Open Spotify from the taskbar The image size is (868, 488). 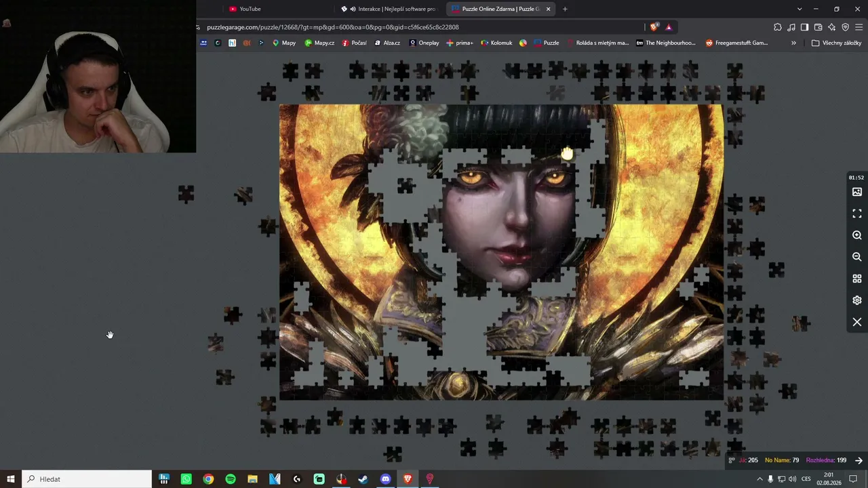pyautogui.click(x=231, y=479)
